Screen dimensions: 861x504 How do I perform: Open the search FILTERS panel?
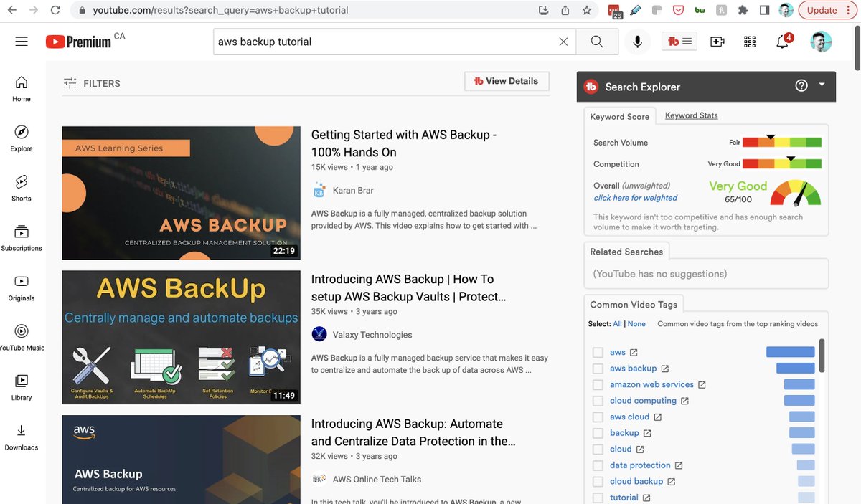[92, 83]
